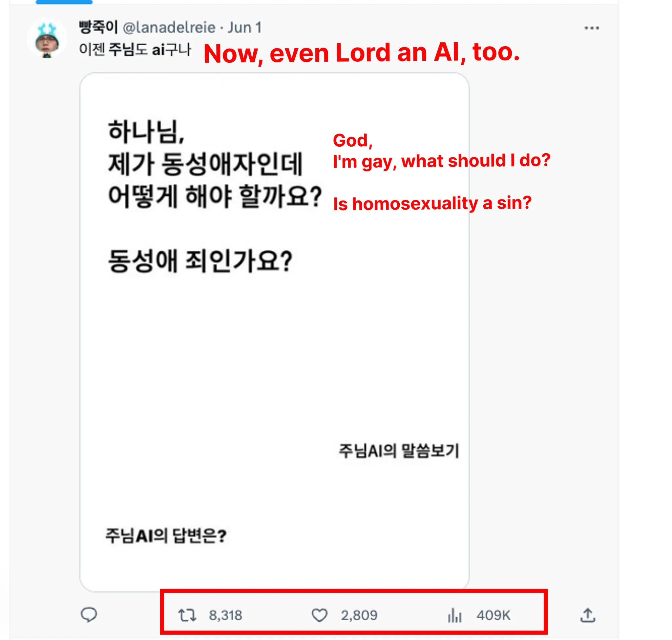
Task: Open the three-dot more options menu
Action: pos(592,28)
